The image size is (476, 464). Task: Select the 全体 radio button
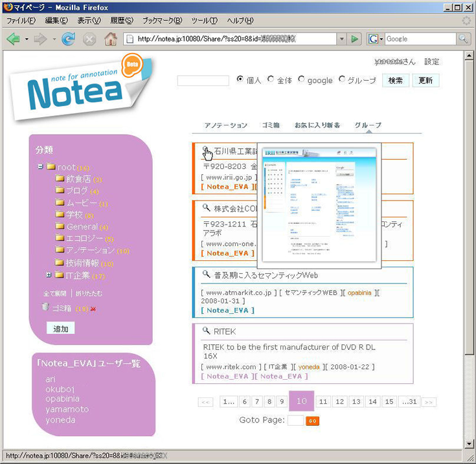point(271,80)
